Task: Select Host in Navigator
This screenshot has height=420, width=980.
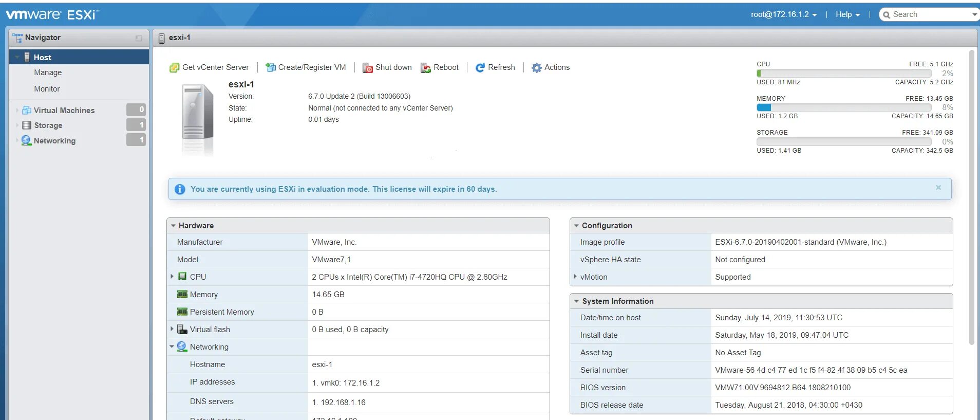Action: (x=79, y=57)
